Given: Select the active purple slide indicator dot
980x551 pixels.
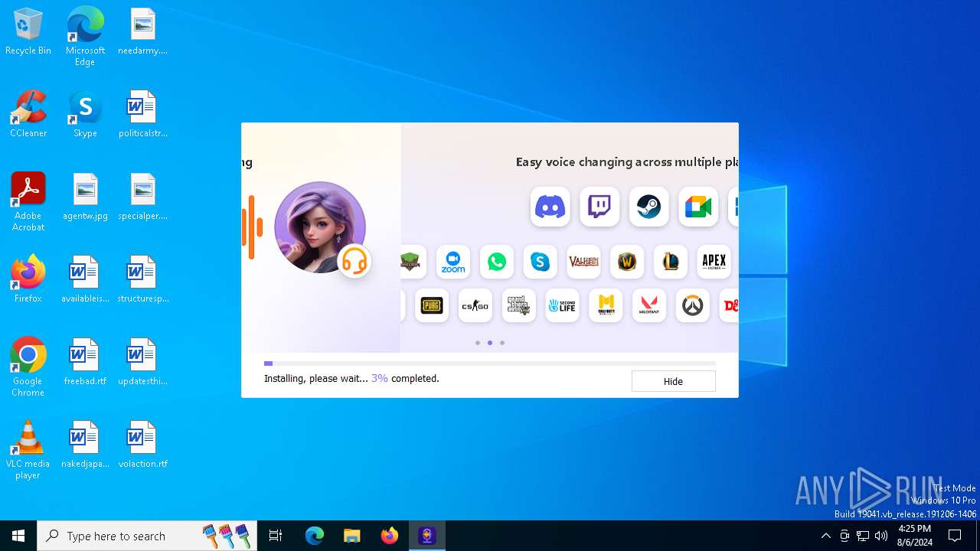Looking at the screenshot, I should tap(490, 343).
